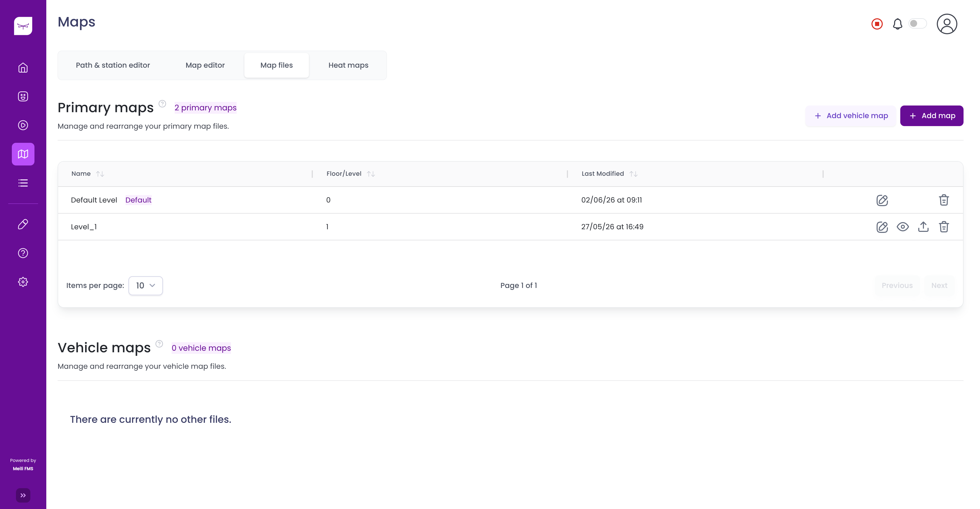
Task: Click the Last Modified header text
Action: coord(603,174)
